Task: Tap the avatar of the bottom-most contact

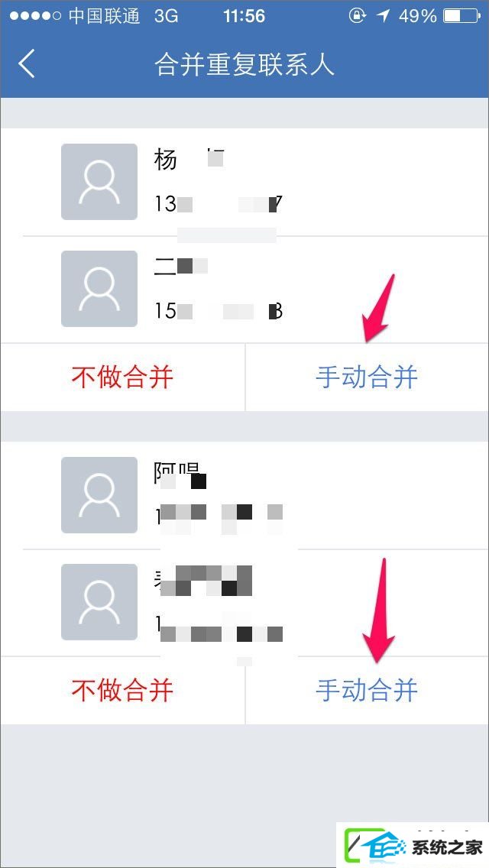Action: coord(99,602)
